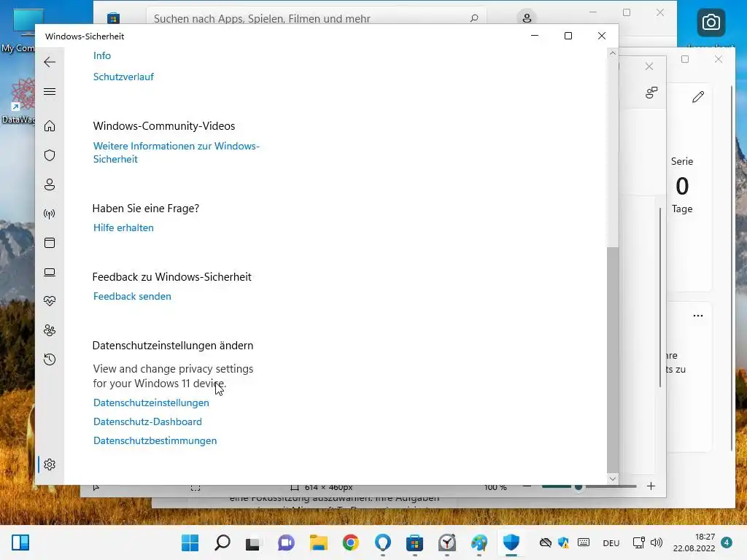
Task: Open the notification badge showing 4
Action: tap(727, 542)
